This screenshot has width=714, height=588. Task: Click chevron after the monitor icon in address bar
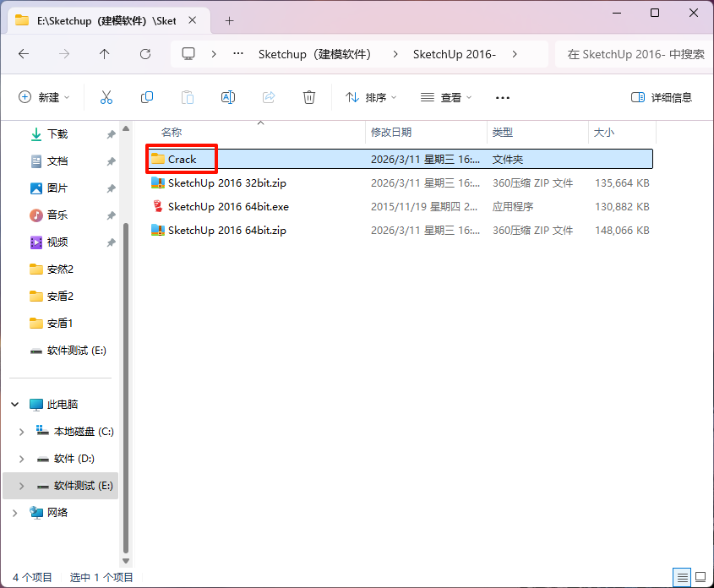[x=214, y=54]
